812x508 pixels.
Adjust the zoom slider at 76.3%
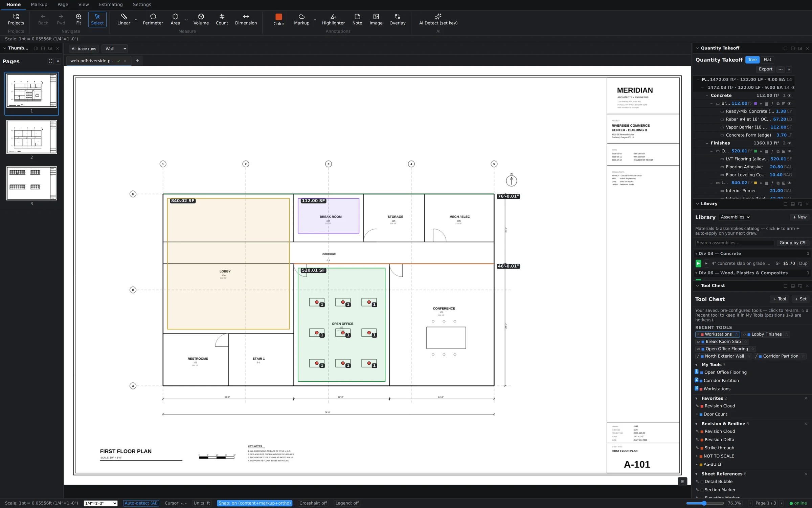pyautogui.click(x=705, y=503)
